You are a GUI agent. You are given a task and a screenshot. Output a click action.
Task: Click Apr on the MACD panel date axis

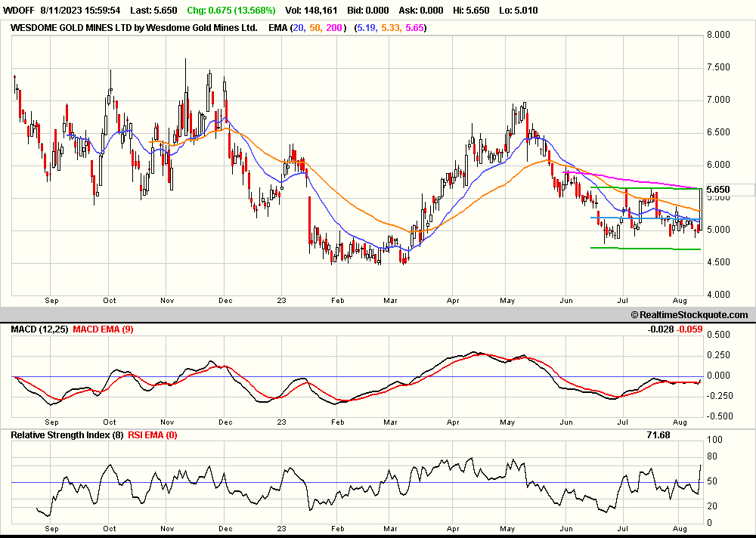[453, 422]
